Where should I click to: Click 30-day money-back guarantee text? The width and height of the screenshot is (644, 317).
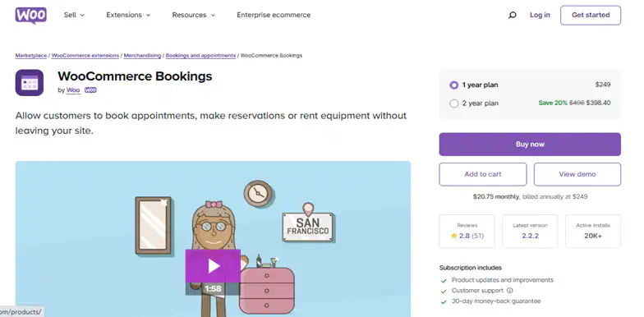click(x=496, y=301)
